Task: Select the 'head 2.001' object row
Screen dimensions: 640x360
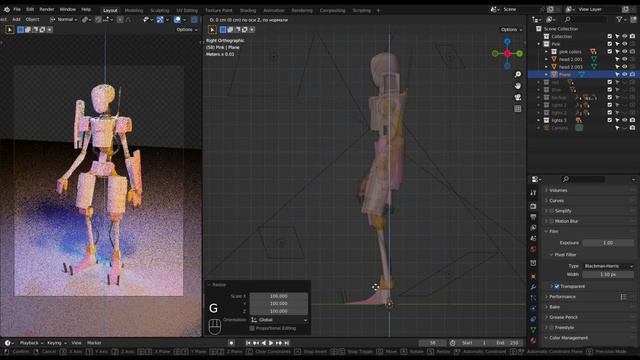Action: 571,59
